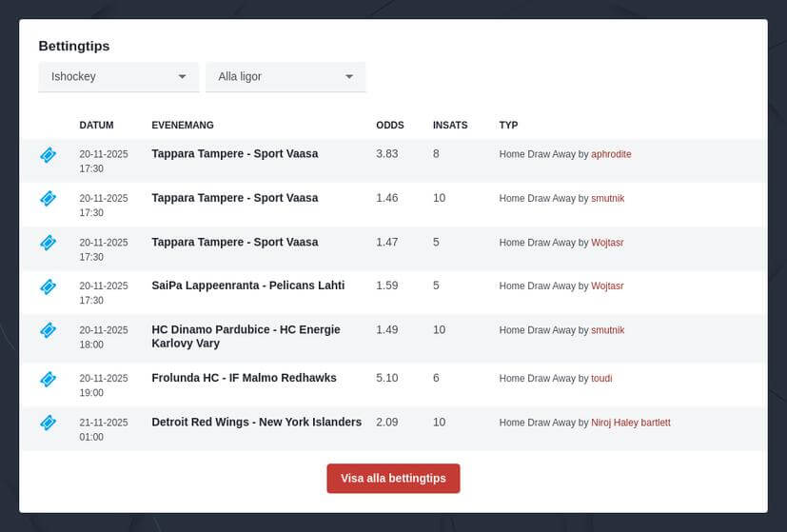Select the Detroit Red Wings - New York Islanders event
The height and width of the screenshot is (532, 787).
256,422
